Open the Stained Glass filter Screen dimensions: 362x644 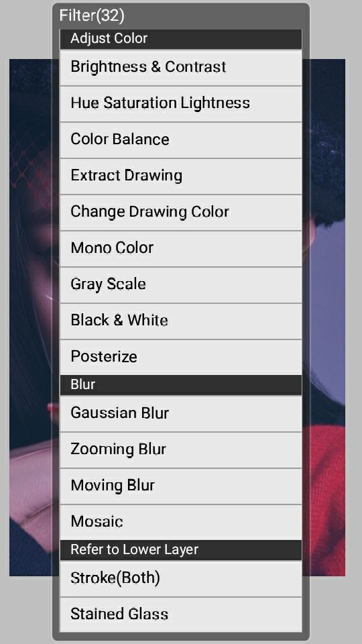pyautogui.click(x=181, y=614)
